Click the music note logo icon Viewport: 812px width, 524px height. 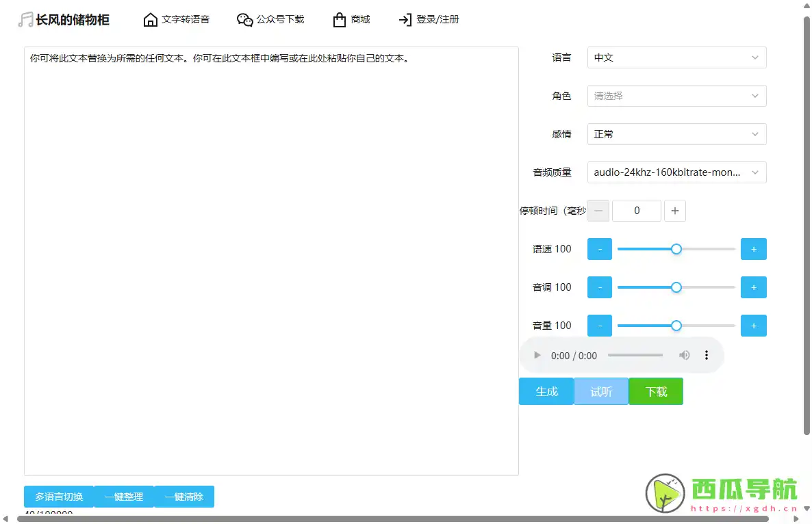(x=25, y=20)
